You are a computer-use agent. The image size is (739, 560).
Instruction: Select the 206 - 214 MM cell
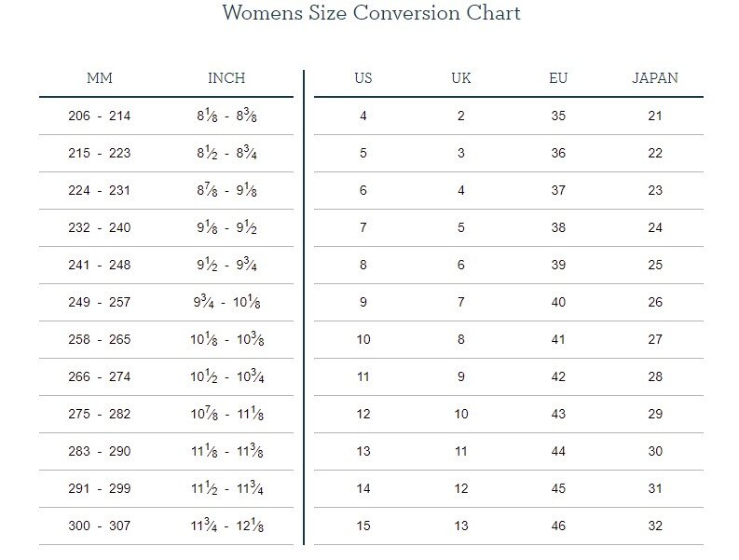tap(100, 116)
